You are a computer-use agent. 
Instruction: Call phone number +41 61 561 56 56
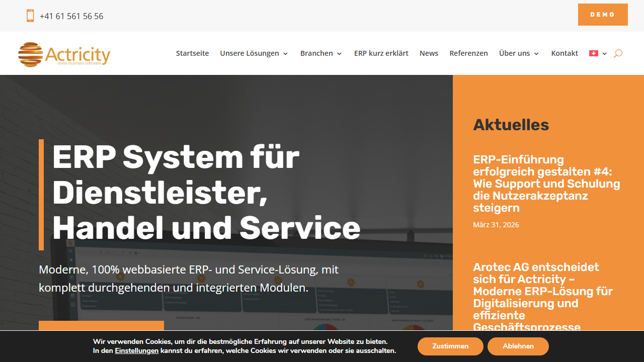(71, 16)
